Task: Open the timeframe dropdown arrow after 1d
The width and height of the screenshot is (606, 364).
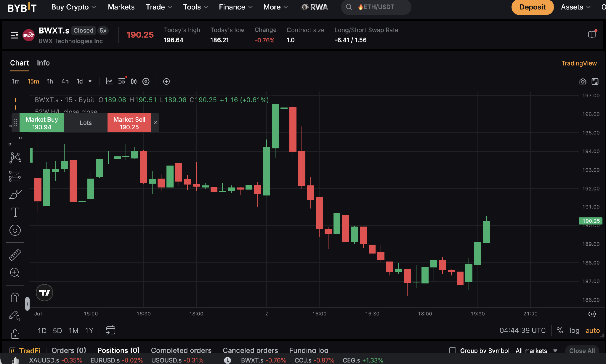Action: click(x=90, y=81)
